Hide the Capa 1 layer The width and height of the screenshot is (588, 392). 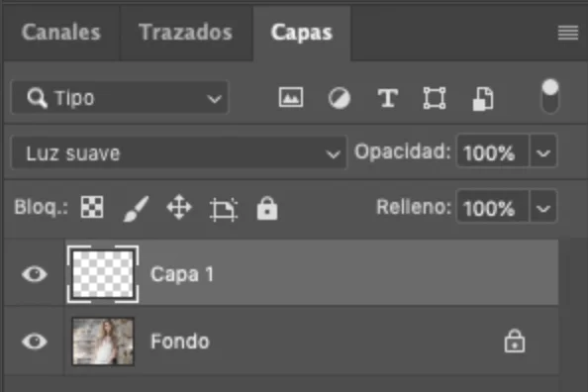pyautogui.click(x=35, y=274)
